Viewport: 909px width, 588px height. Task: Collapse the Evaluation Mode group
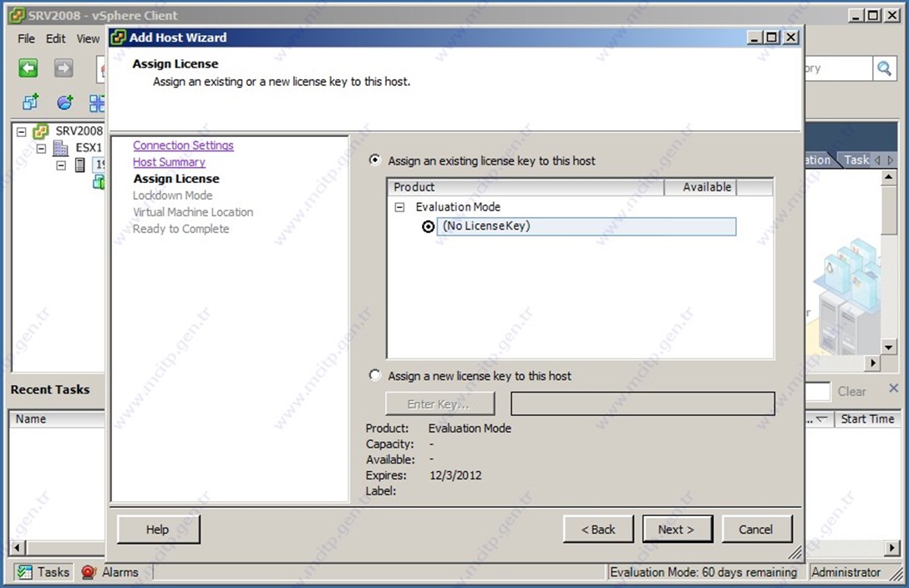[x=399, y=207]
